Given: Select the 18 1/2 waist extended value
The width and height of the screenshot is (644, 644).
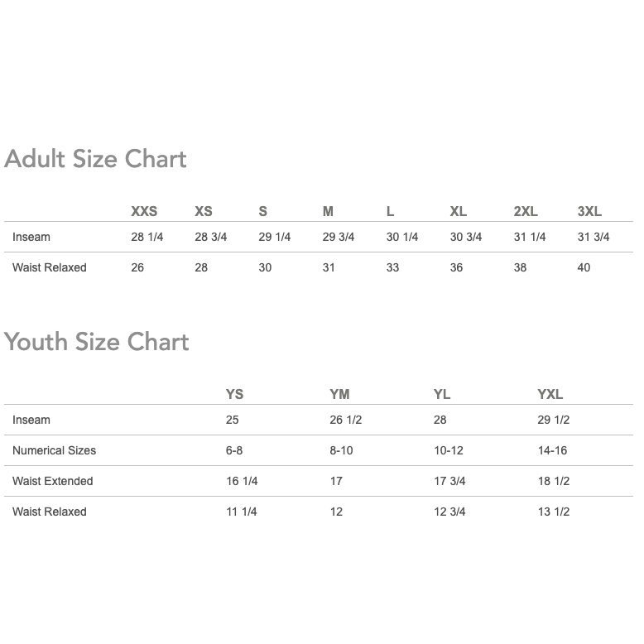Looking at the screenshot, I should tap(554, 482).
